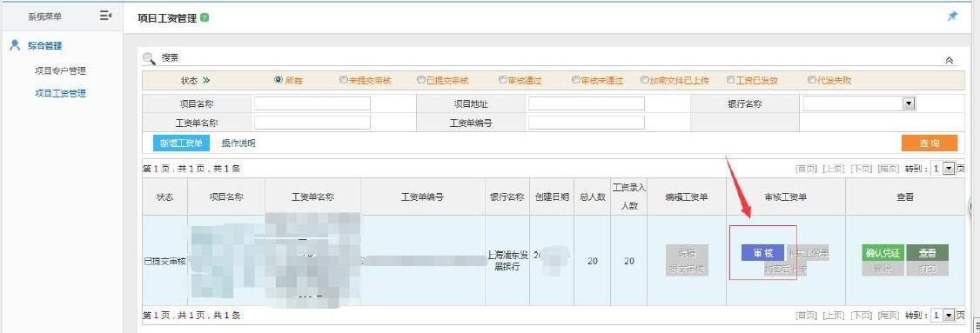Open 项目工资管理 in the sidebar
This screenshot has width=980, height=333.
tap(60, 94)
